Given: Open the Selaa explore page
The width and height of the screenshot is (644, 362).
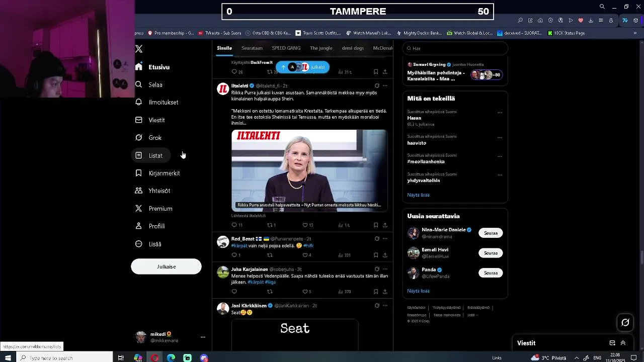Looking at the screenshot, I should click(x=149, y=84).
